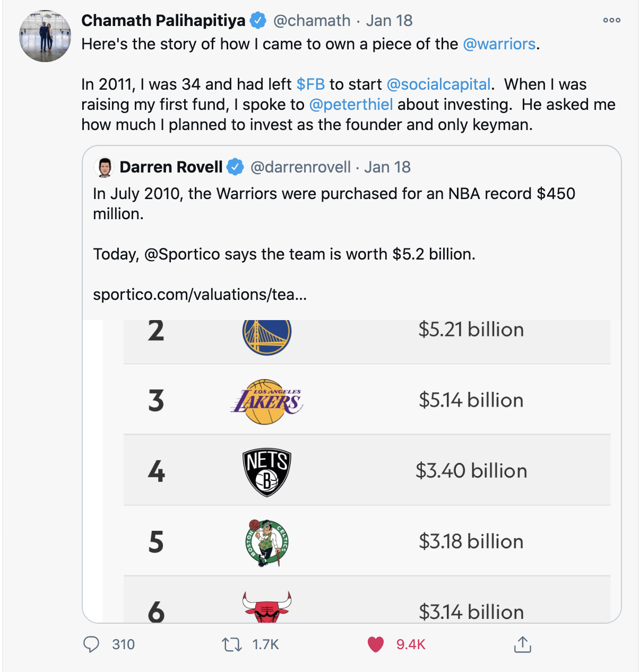Click Darren Rovell's verified badge
The width and height of the screenshot is (640, 672).
coord(236,167)
